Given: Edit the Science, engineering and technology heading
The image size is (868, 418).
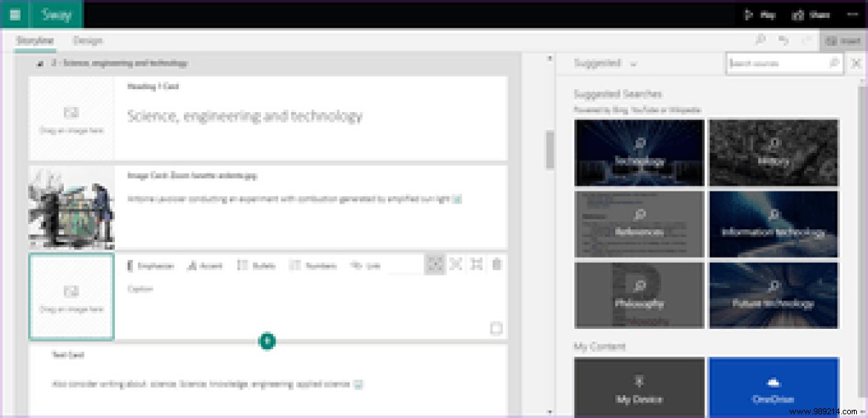Looking at the screenshot, I should (x=245, y=117).
